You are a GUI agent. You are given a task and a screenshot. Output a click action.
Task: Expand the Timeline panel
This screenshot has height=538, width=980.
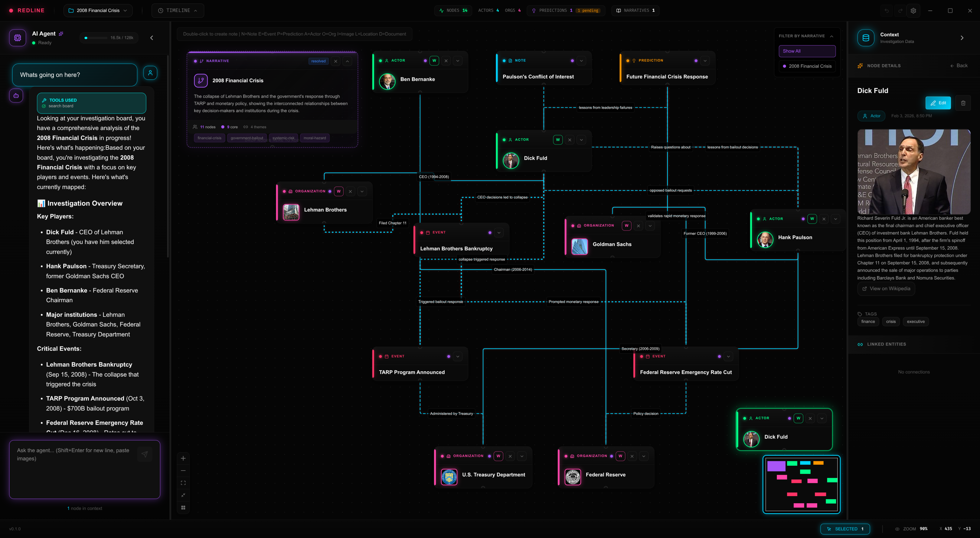pos(178,11)
